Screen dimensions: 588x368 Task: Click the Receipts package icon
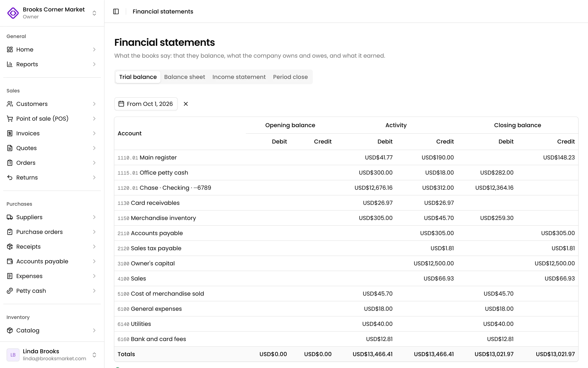click(10, 247)
